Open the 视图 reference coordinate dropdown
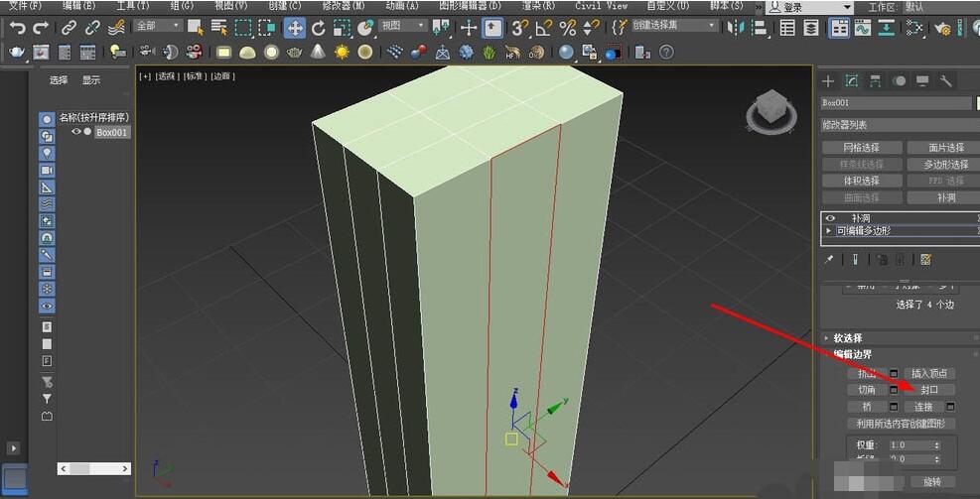 click(x=403, y=26)
